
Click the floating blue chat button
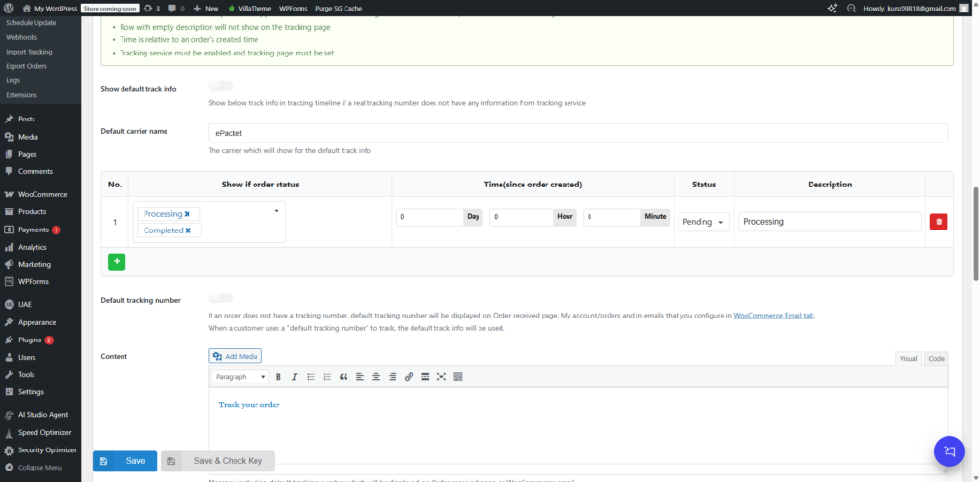[950, 450]
